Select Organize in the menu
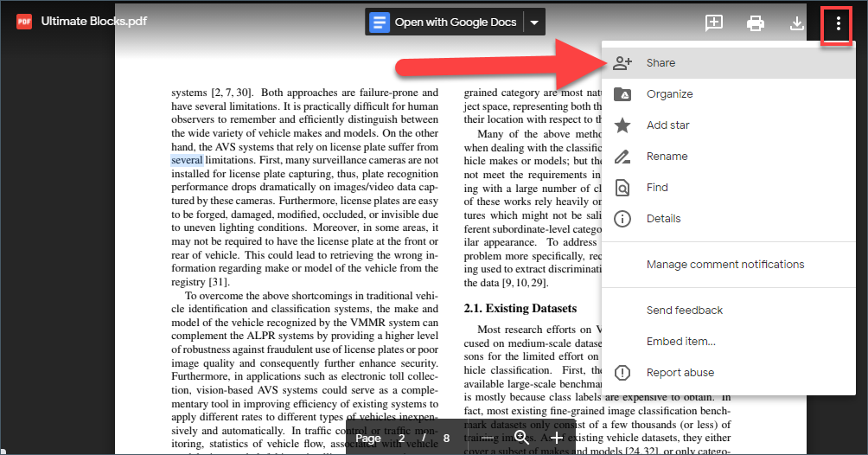Screen dimensions: 868x455 729,94
